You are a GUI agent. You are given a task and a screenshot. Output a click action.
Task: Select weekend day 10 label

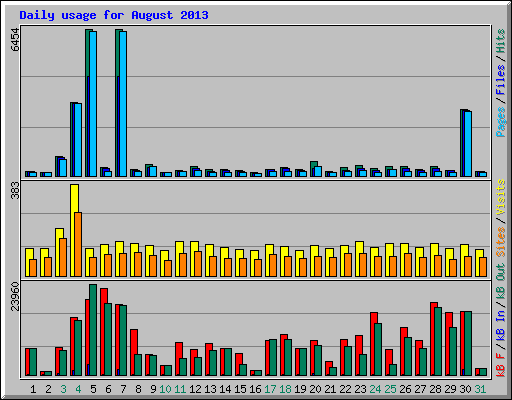tap(165, 389)
